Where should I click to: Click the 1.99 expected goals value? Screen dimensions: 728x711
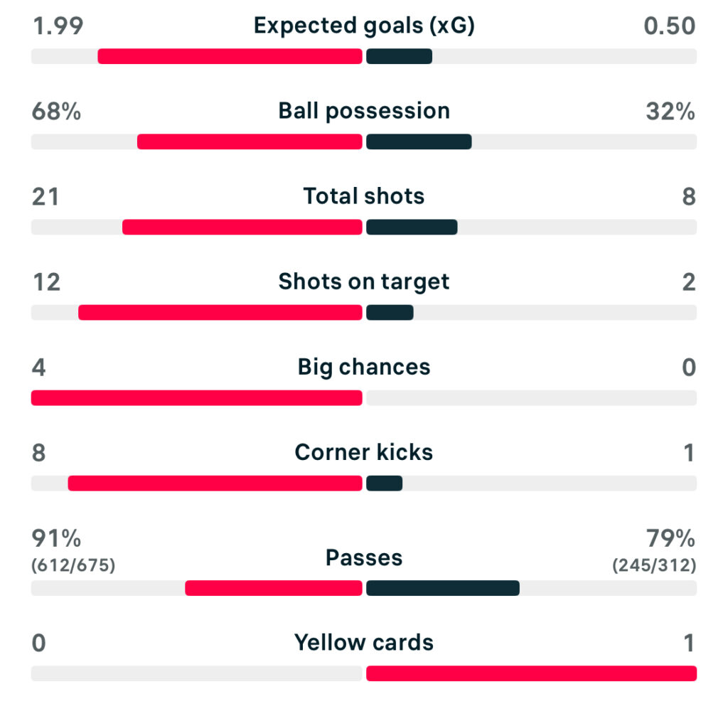58,26
